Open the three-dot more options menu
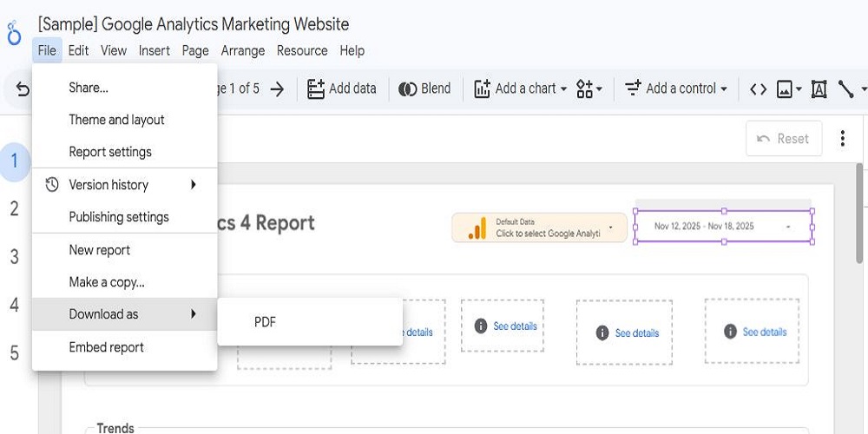 842,138
